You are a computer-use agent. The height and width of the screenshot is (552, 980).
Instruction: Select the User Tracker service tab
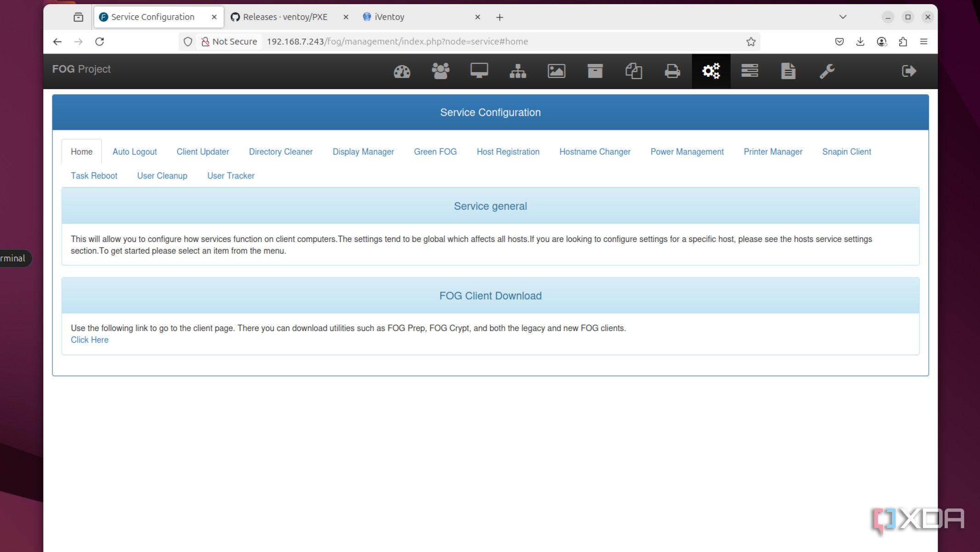231,176
